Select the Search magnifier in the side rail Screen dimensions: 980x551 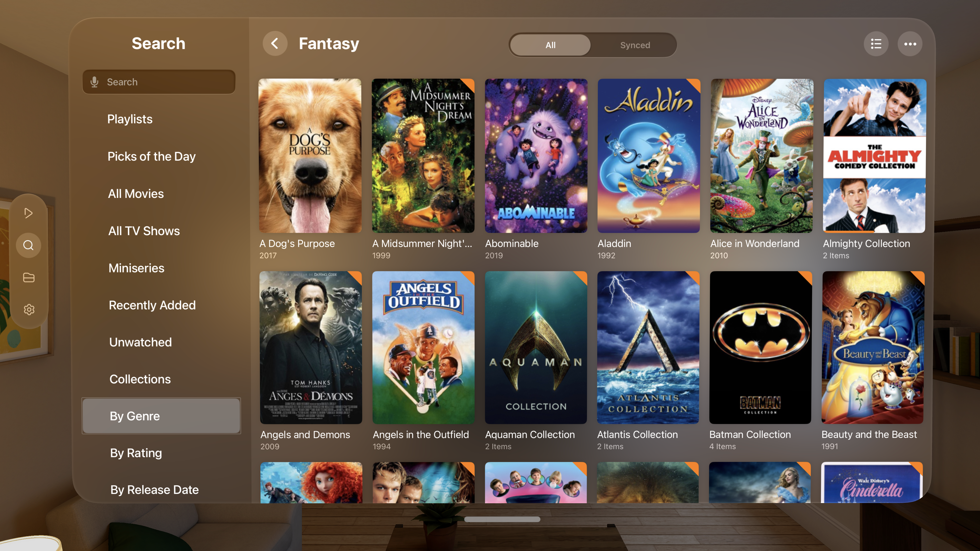(x=29, y=245)
